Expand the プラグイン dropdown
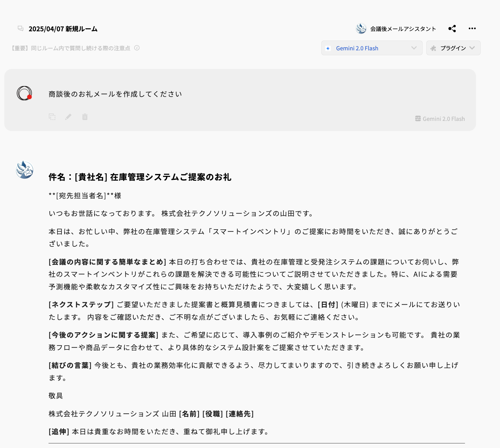500x448 pixels. [x=453, y=48]
